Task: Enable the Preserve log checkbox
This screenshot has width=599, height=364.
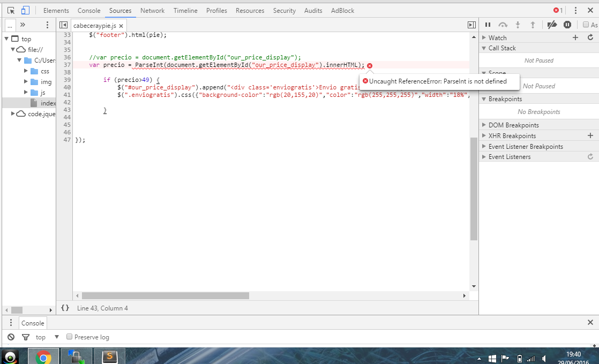Action: 69,337
